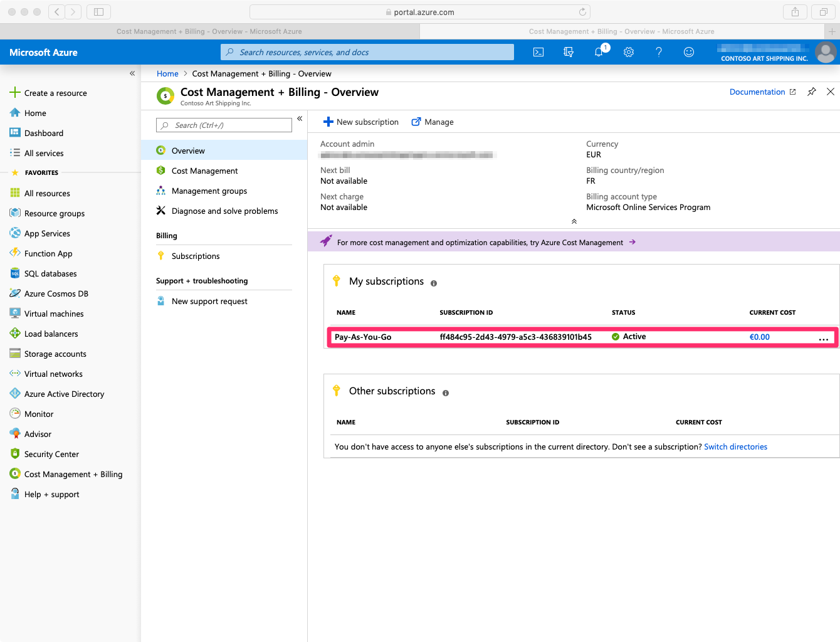Click Safari address bar

(419, 12)
